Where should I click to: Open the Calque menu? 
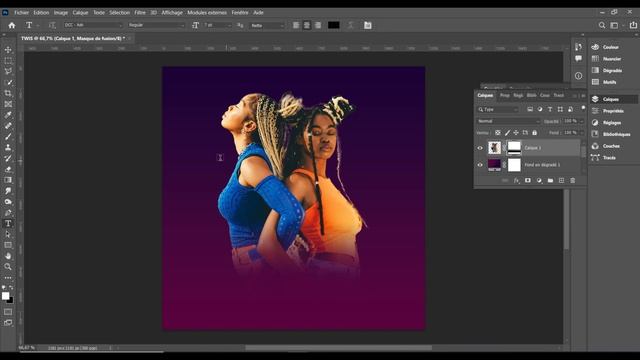(x=80, y=13)
